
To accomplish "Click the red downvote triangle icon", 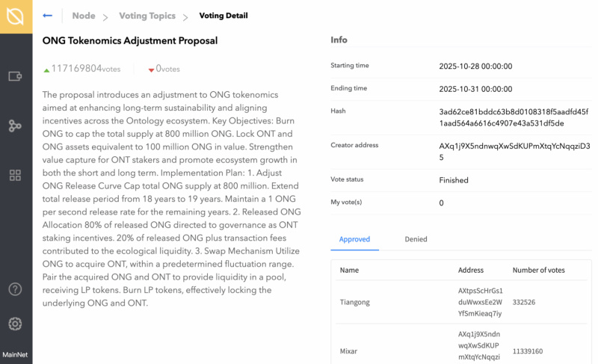I will 151,70.
